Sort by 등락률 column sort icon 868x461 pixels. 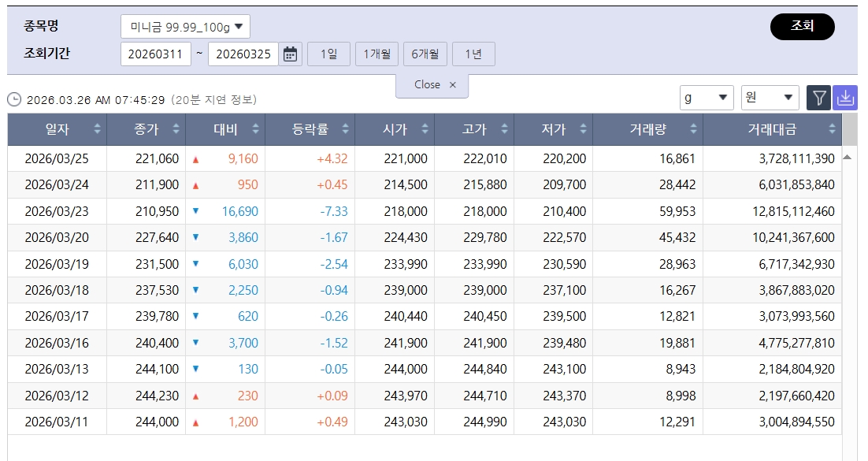tap(345, 129)
